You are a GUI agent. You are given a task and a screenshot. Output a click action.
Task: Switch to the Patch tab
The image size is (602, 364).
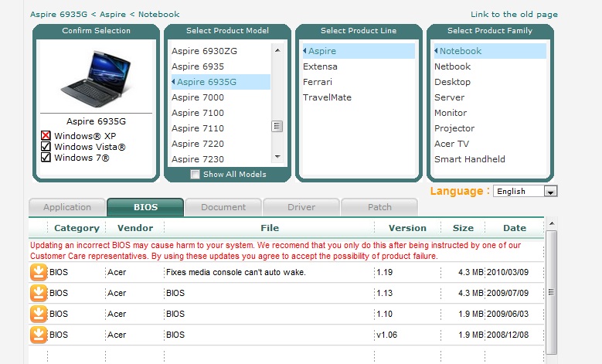click(379, 207)
